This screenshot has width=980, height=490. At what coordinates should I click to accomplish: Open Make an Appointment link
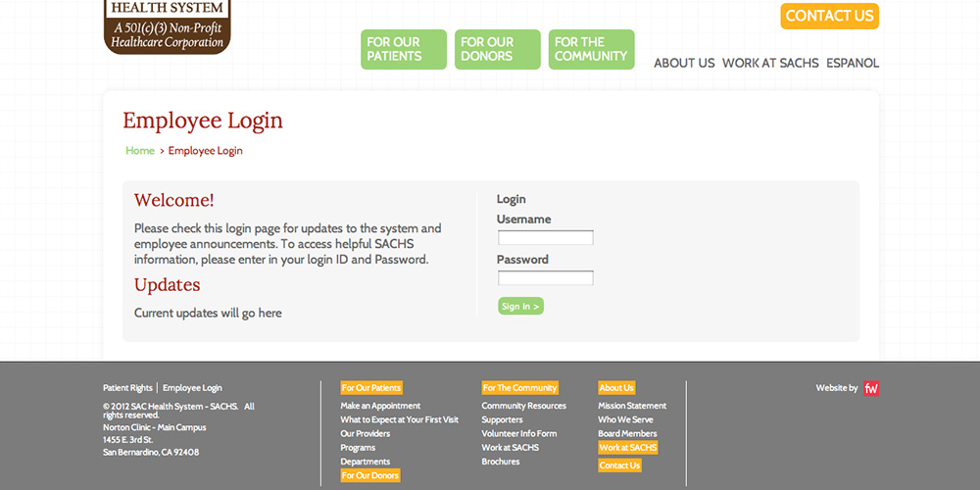click(x=380, y=406)
